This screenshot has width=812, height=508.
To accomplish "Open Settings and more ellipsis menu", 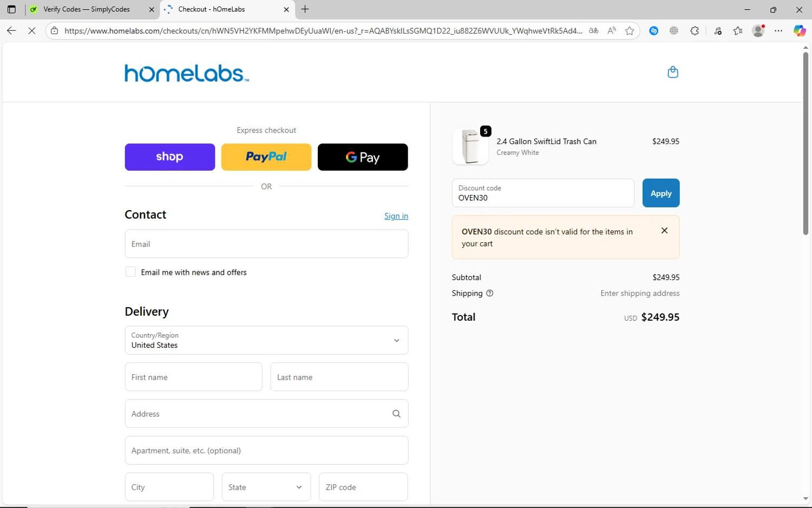I will 778,31.
